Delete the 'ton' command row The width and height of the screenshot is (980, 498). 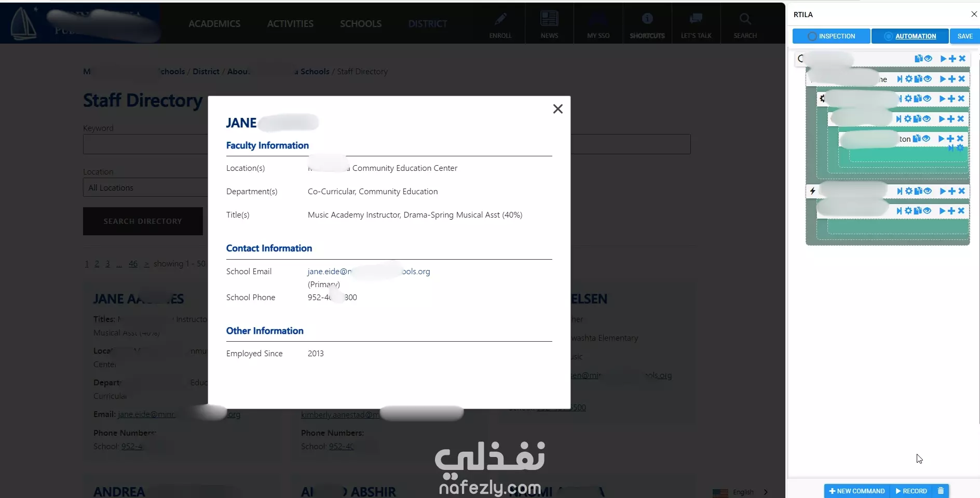pyautogui.click(x=960, y=139)
